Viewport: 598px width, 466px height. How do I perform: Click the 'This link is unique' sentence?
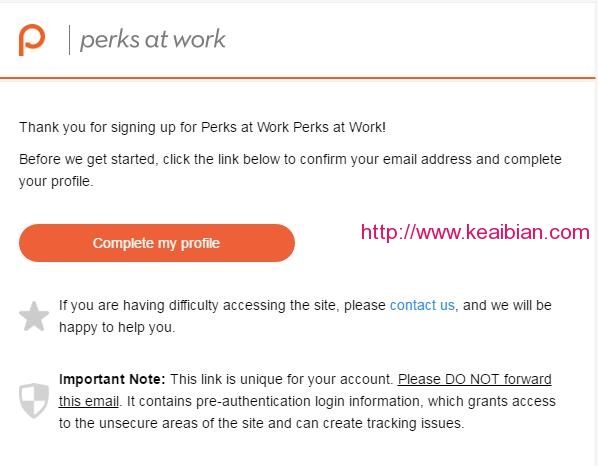tap(281, 379)
